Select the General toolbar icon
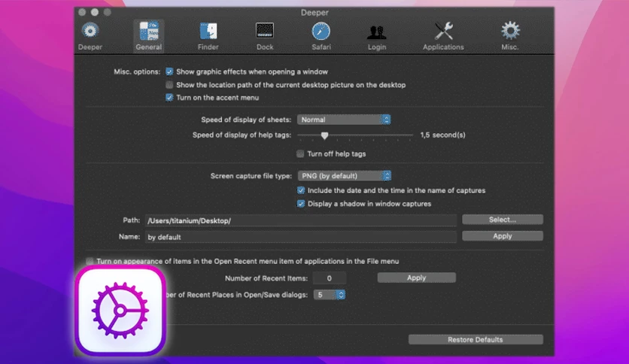This screenshot has height=364, width=629. coord(148,36)
